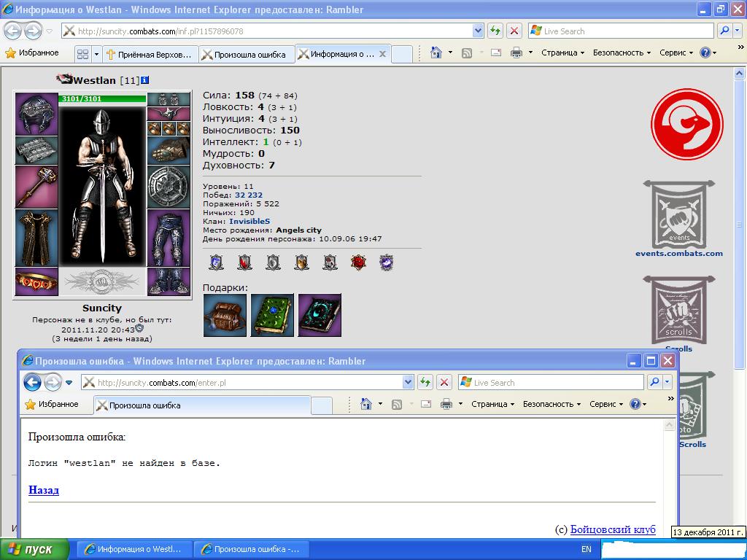This screenshot has height=560, width=747.
Task: Open Избранное favorites in error window
Action: point(52,404)
